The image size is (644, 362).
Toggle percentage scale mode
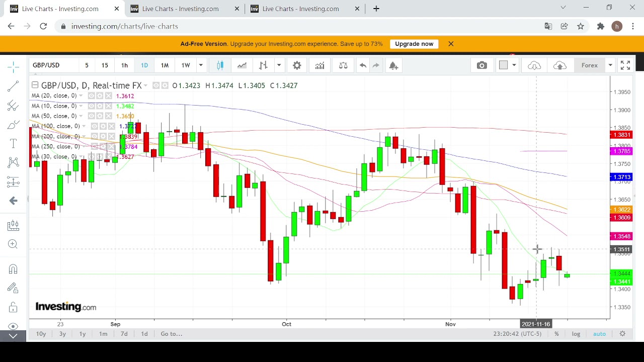coord(556,334)
